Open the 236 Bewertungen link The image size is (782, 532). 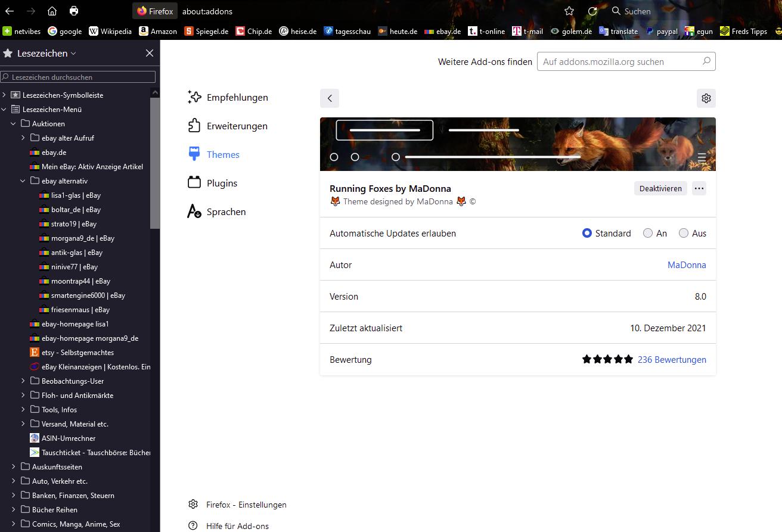click(672, 360)
